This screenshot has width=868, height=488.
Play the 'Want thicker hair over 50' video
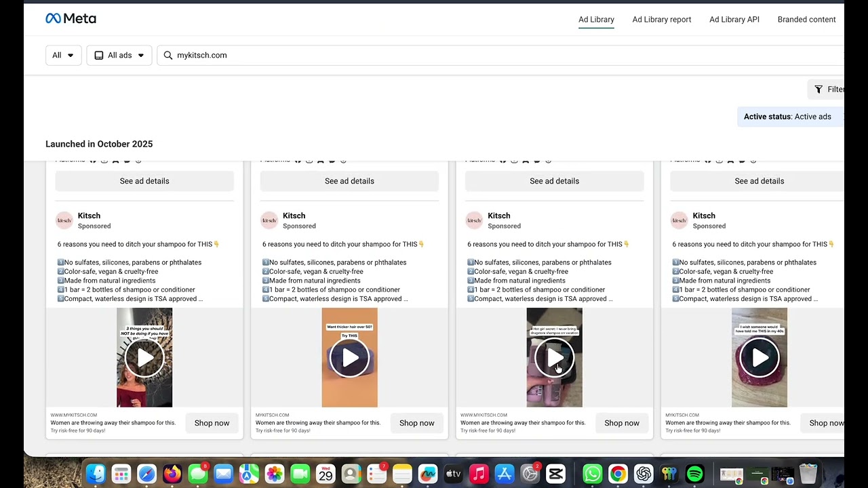coord(349,358)
